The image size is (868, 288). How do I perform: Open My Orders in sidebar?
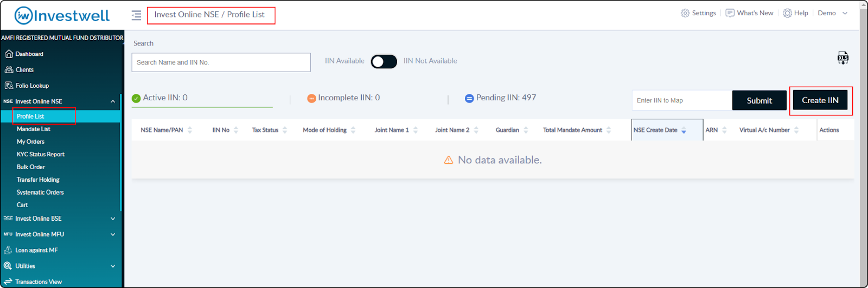(30, 142)
